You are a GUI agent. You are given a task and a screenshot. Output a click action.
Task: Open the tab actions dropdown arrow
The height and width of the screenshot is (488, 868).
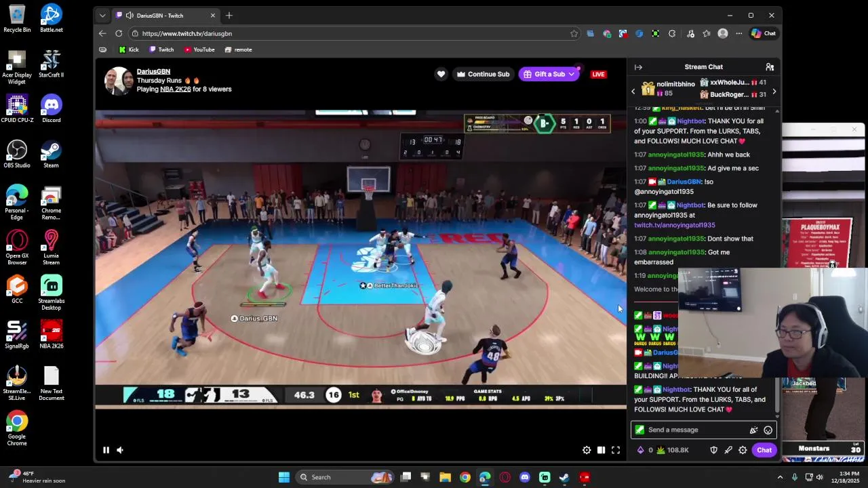(102, 16)
